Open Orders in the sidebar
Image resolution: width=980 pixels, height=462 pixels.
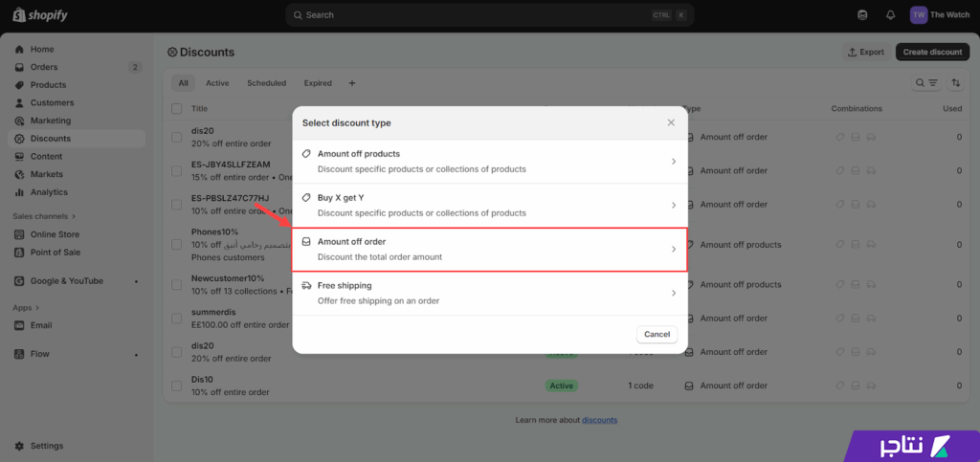(44, 67)
